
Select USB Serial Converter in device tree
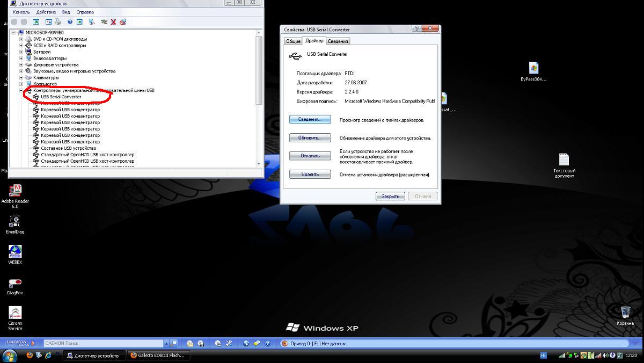point(61,97)
